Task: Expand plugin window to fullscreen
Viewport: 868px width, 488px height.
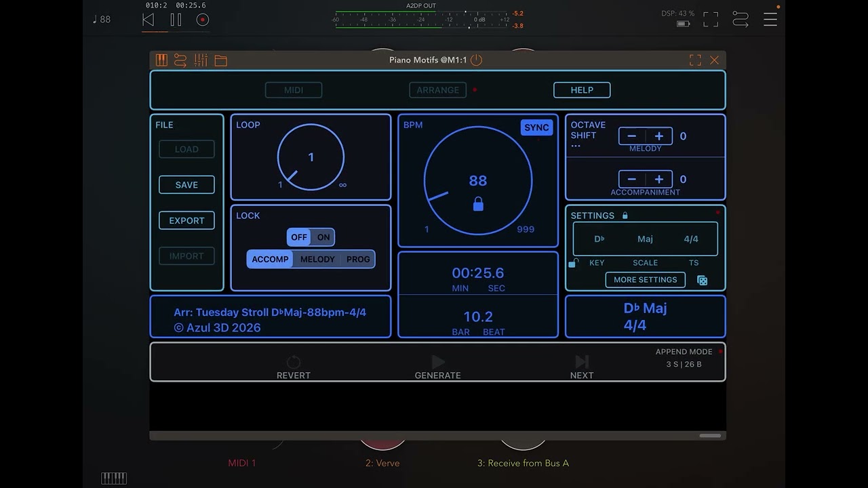Action: tap(695, 60)
